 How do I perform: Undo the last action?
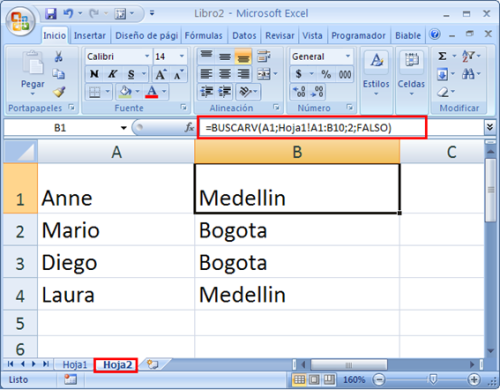[x=68, y=13]
